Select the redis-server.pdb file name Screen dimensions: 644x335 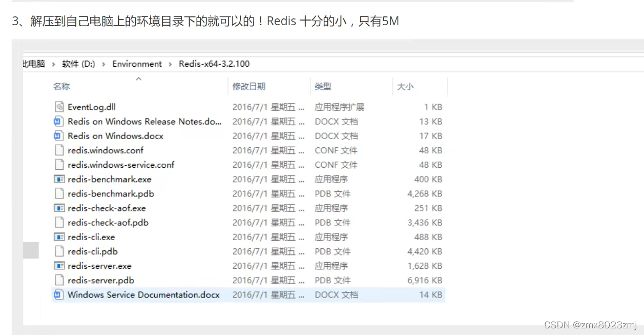click(101, 280)
